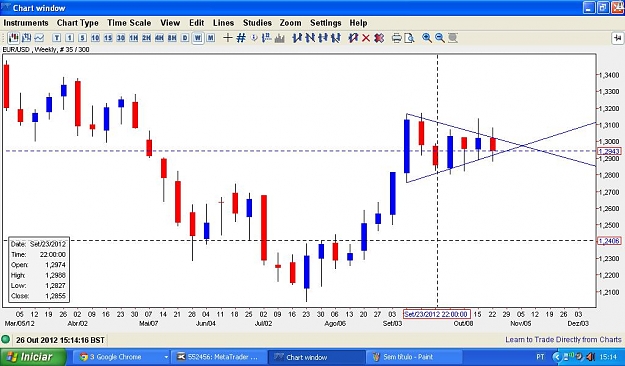Click the High: 1,2988 row in data box
625x366 pixels.
(x=38, y=275)
